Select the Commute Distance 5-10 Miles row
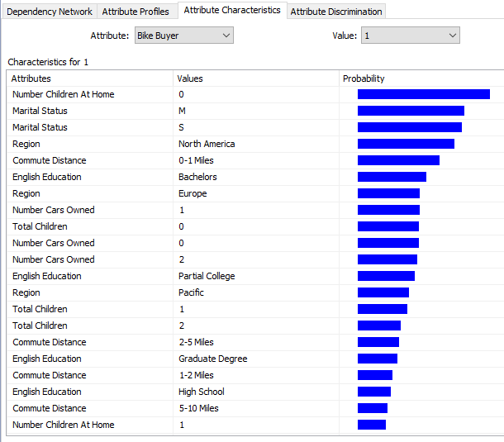Image resolution: width=504 pixels, height=442 pixels. tap(49, 408)
